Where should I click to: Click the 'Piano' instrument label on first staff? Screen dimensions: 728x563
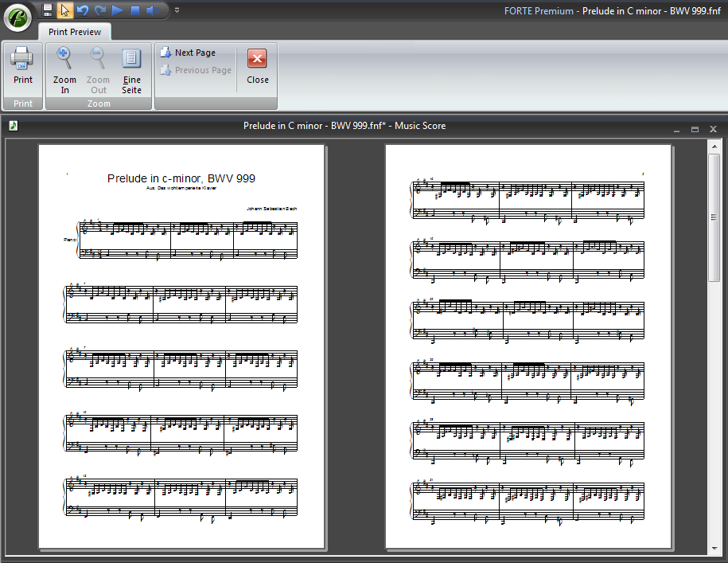(70, 240)
